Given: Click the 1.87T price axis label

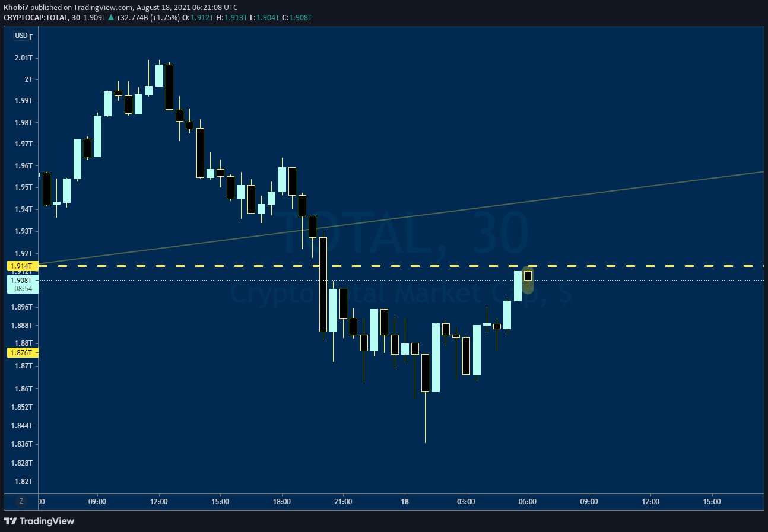Looking at the screenshot, I should click(24, 366).
